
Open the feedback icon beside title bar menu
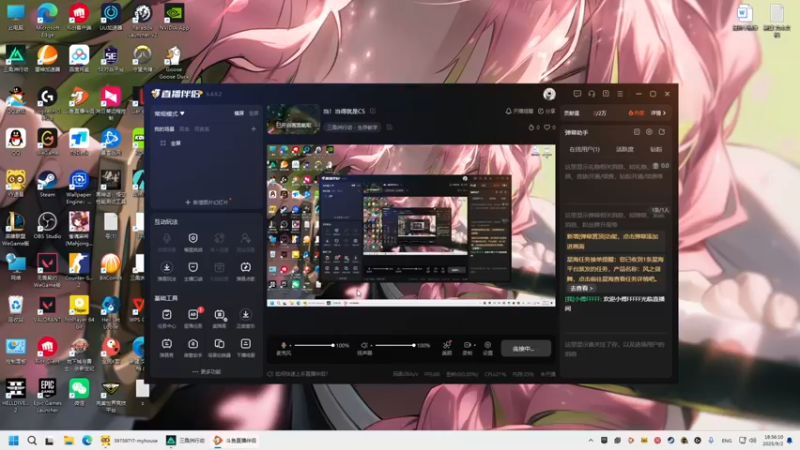[x=606, y=94]
